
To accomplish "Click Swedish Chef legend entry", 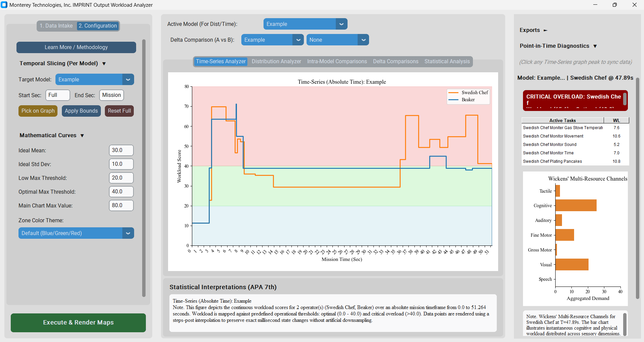I will [x=469, y=92].
